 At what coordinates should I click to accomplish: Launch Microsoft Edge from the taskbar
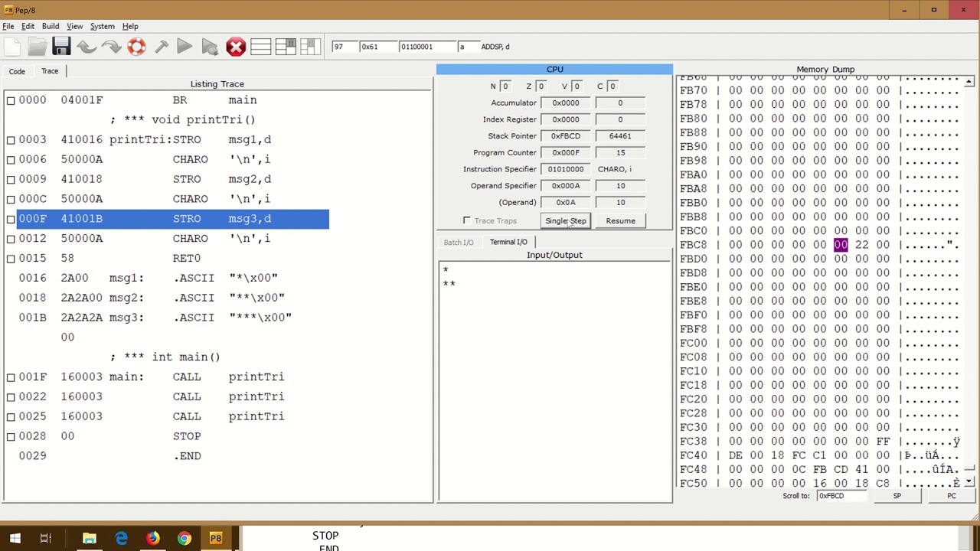(121, 539)
